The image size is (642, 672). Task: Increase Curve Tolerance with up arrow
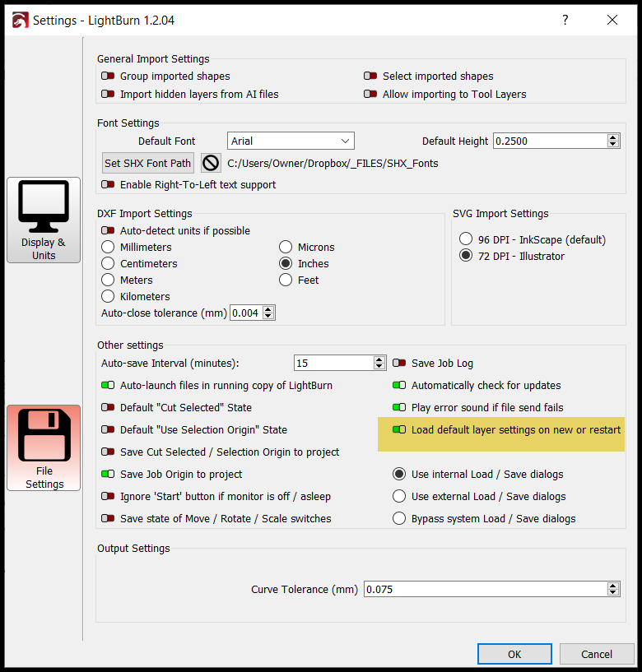coord(613,586)
